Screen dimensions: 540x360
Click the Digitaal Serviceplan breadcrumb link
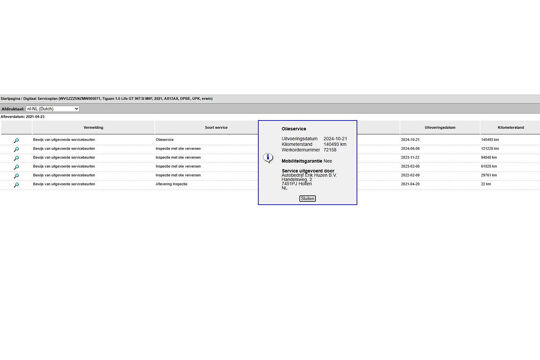point(41,99)
